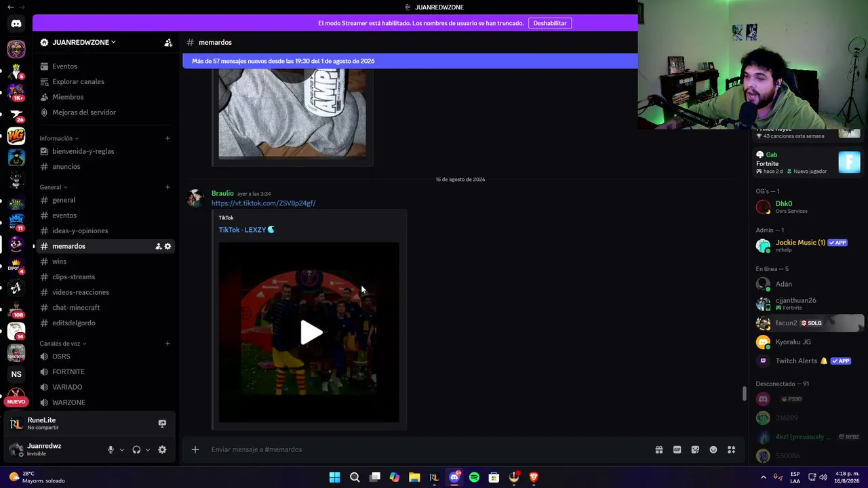Open File Explorer from the taskbar

[414, 477]
